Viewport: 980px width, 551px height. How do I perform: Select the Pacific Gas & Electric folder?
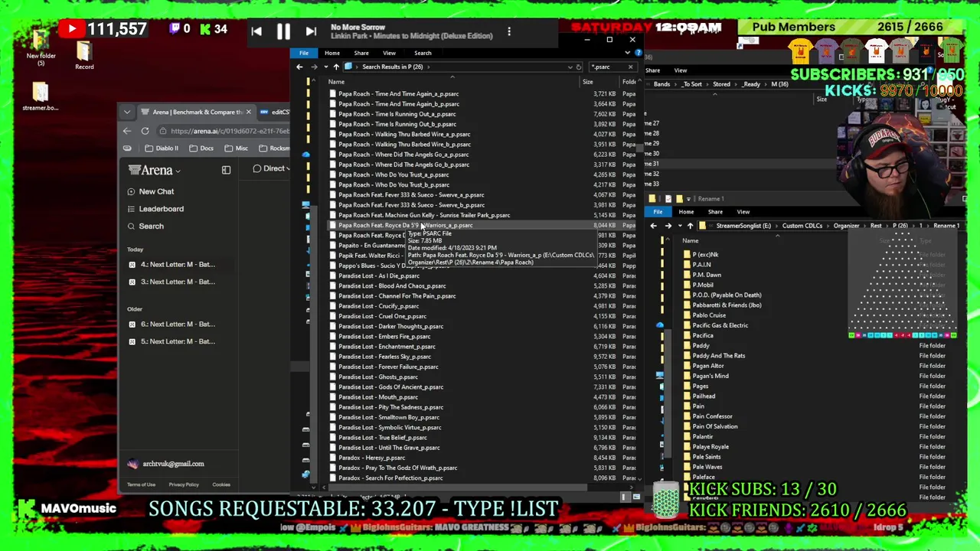[715, 325]
